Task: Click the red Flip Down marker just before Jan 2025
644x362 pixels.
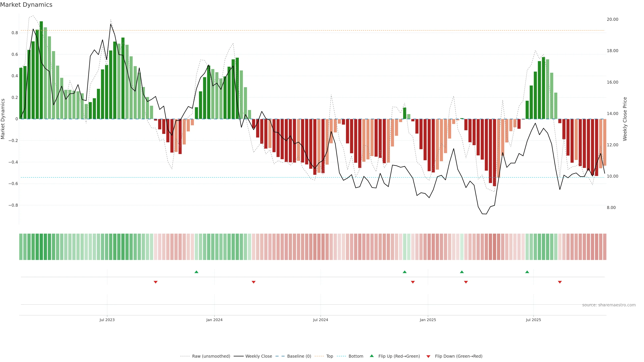Action: [x=413, y=282]
